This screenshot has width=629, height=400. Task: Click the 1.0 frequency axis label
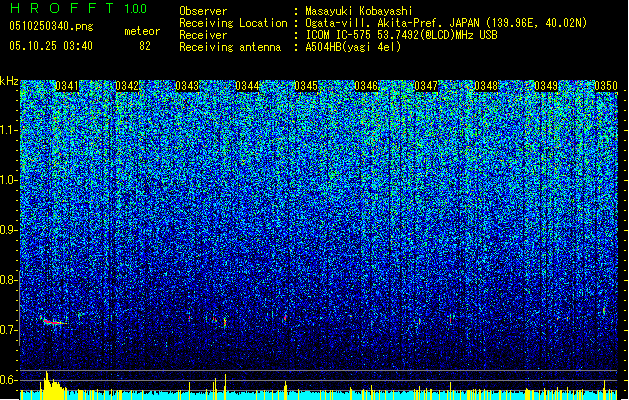pos(9,180)
